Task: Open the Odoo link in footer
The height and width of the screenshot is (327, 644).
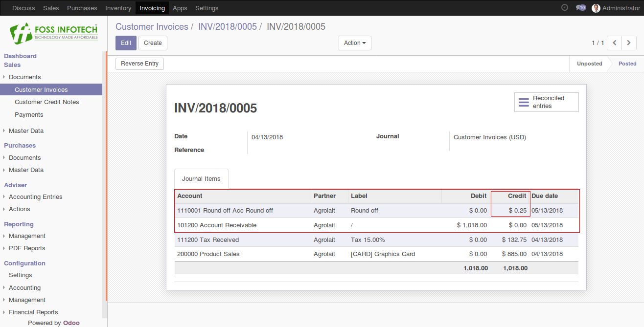Action: tap(71, 323)
